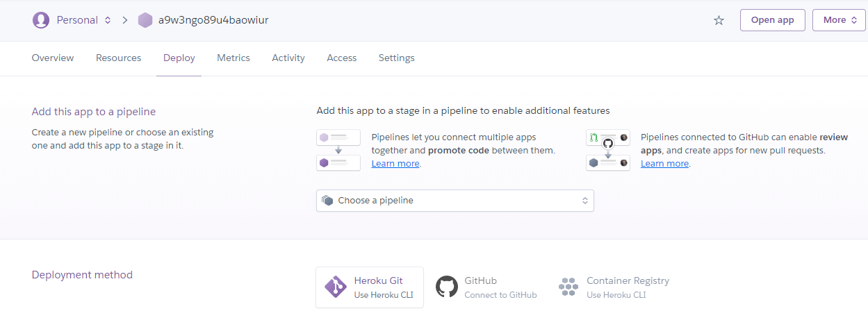The width and height of the screenshot is (868, 336).
Task: Click the pipeline promote code illustration
Action: tap(338, 150)
